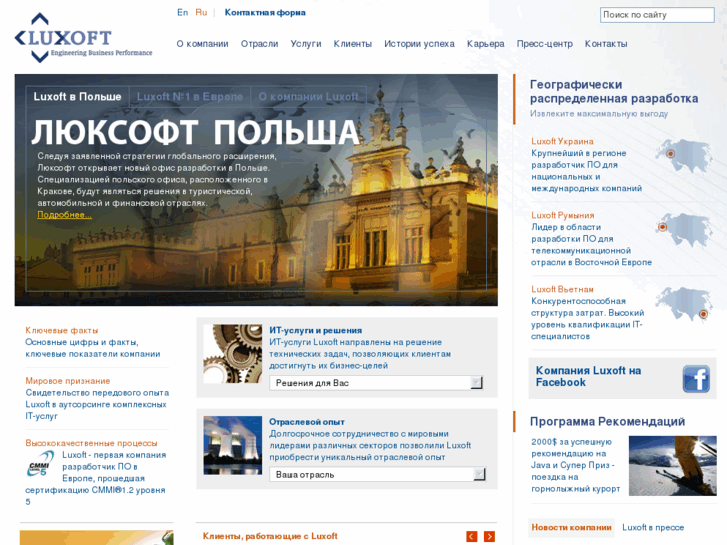727x545 pixels.
Task: Select the Новости компании tab
Action: click(571, 527)
